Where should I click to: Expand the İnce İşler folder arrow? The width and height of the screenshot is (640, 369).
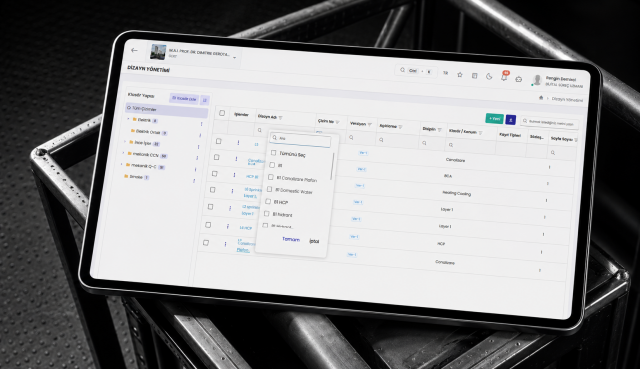[x=125, y=141]
